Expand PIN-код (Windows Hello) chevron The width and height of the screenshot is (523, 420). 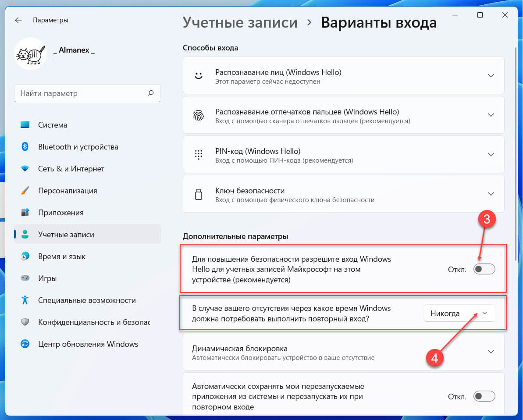(x=491, y=154)
